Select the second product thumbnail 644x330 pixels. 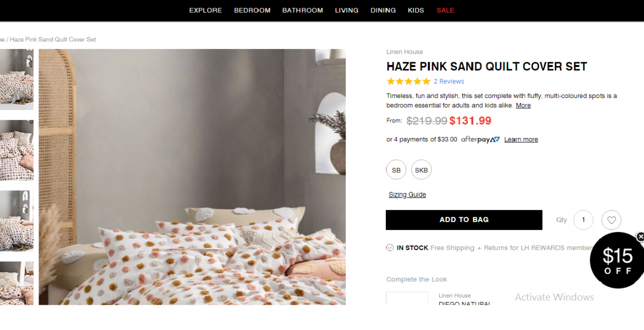(x=17, y=150)
